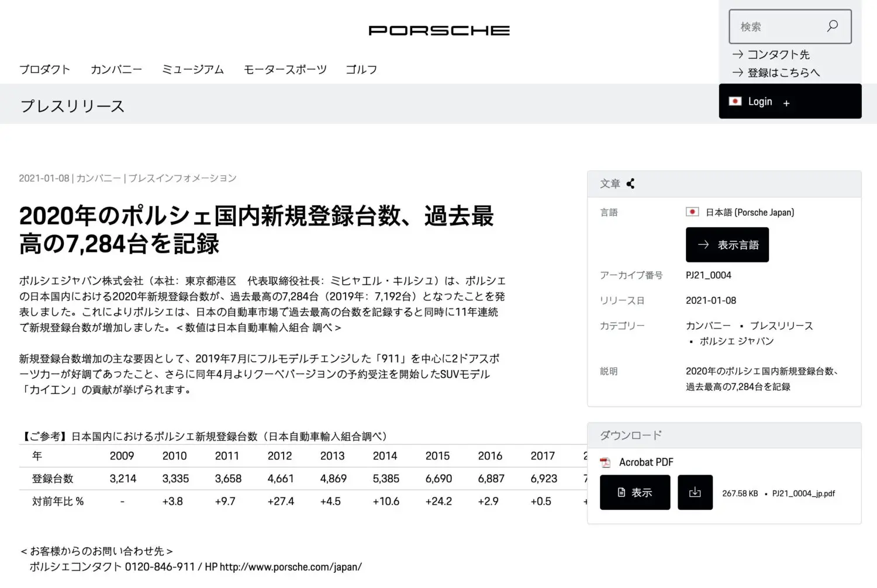Go to the ミュージアム section
Screen dimensions: 877x588
click(x=192, y=70)
